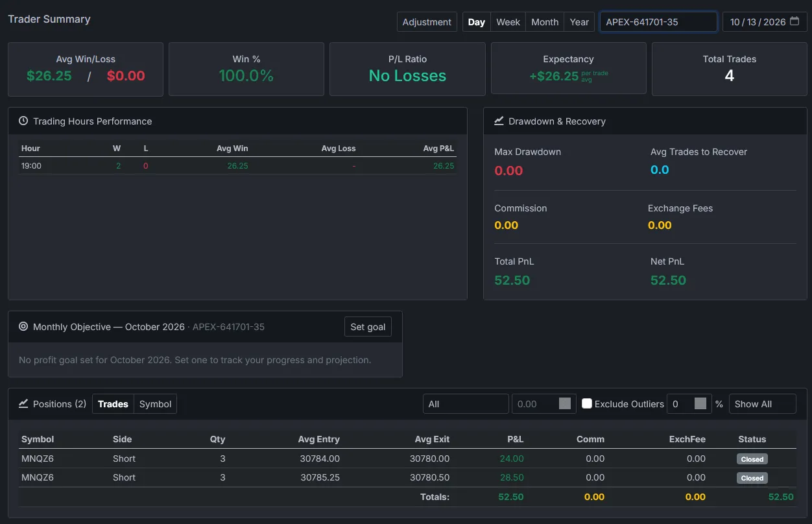Click the Closed status badge for 24.00 trade
The width and height of the screenshot is (812, 524).
coord(752,459)
